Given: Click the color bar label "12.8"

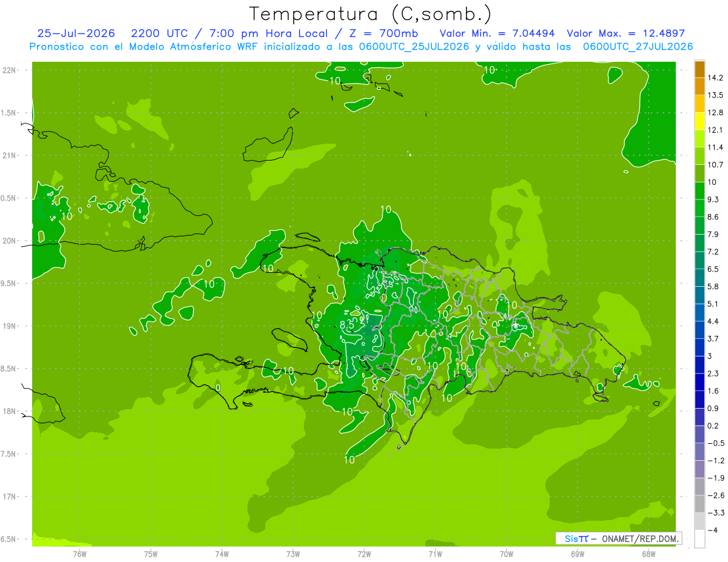Looking at the screenshot, I should click(715, 113).
